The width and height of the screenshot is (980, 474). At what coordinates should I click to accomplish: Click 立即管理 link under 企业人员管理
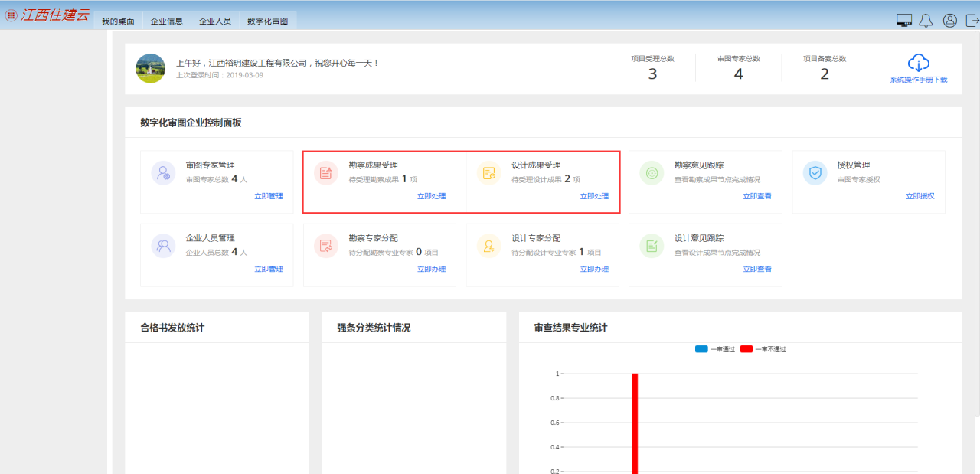pyautogui.click(x=269, y=269)
